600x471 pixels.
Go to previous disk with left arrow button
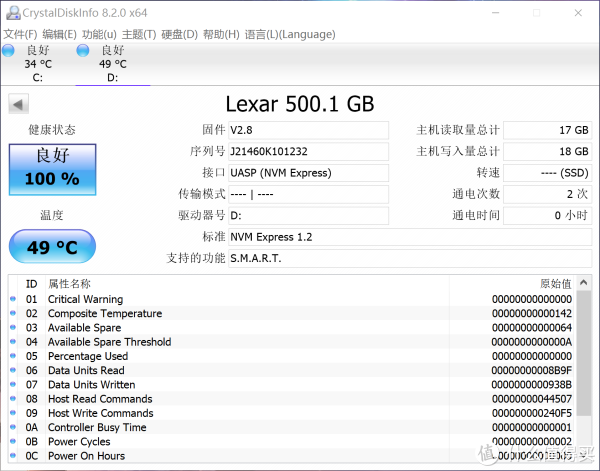18,104
